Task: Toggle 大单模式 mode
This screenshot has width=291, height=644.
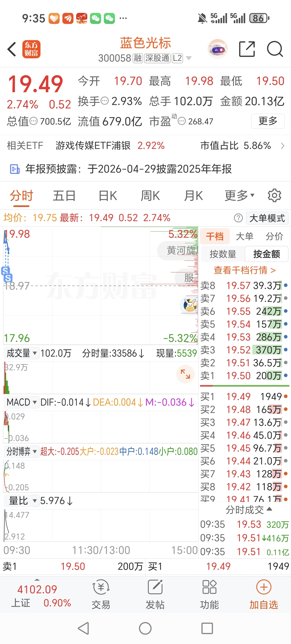Action: pyautogui.click(x=267, y=218)
